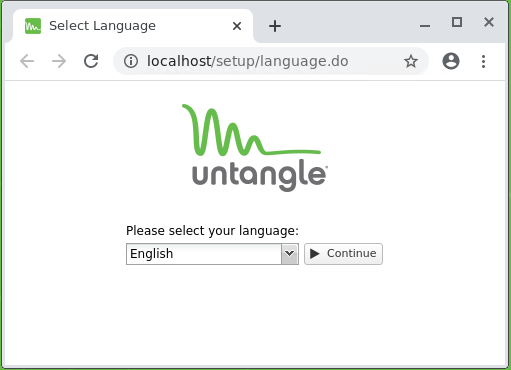The width and height of the screenshot is (511, 370).
Task: Minimize the browser window
Action: point(425,25)
